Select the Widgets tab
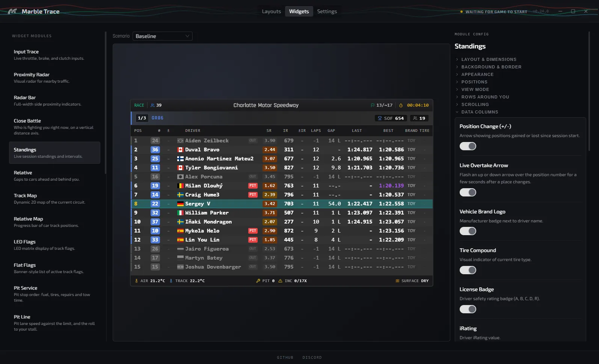 pos(299,11)
